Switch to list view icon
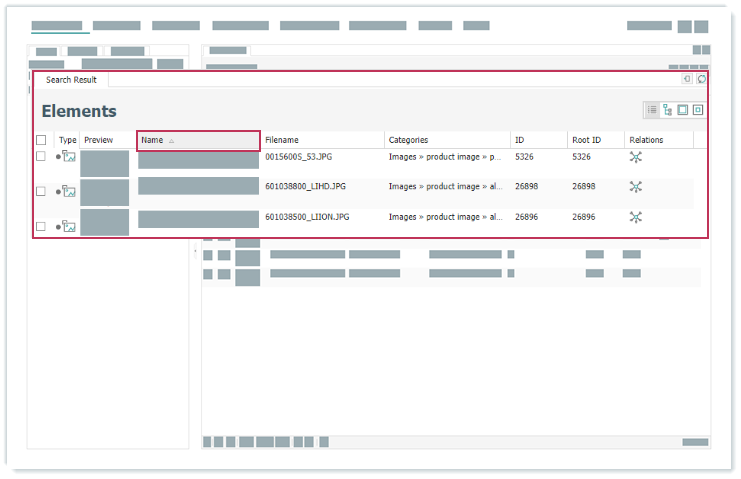This screenshot has height=479, width=741. [x=652, y=110]
